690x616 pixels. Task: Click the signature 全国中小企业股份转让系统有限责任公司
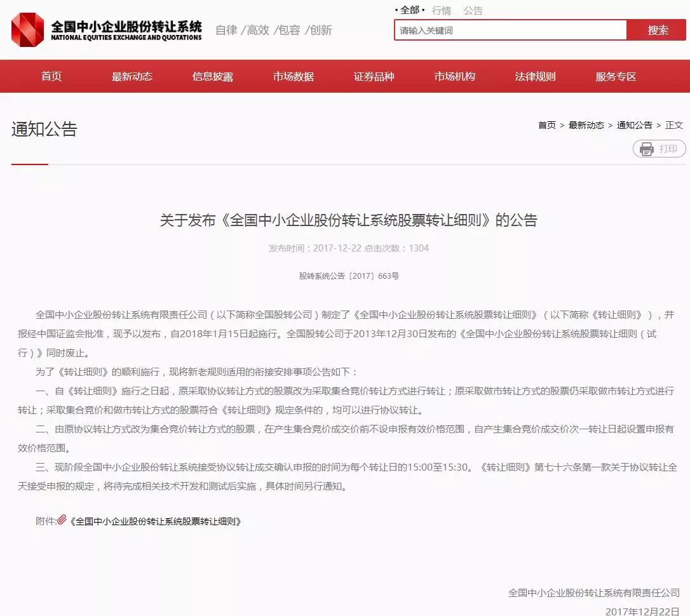click(x=594, y=593)
